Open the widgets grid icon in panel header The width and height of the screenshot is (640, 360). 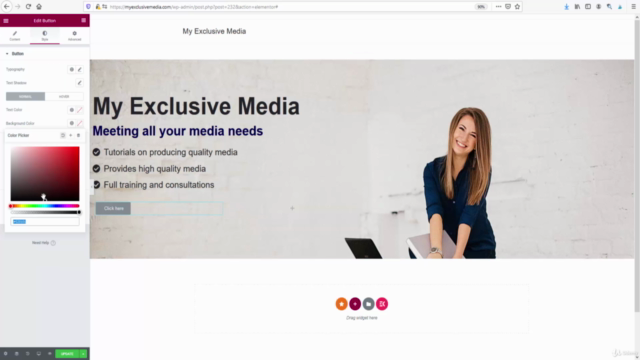[x=84, y=20]
